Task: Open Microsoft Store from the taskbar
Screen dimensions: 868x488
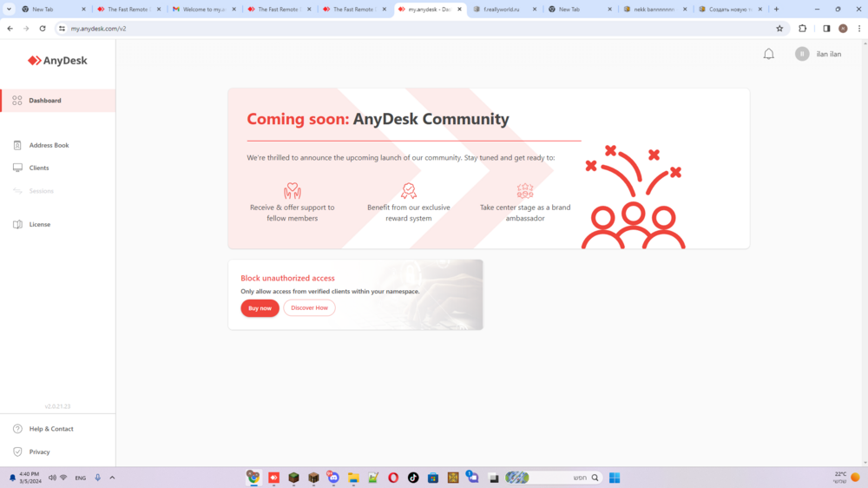Action: pos(433,478)
